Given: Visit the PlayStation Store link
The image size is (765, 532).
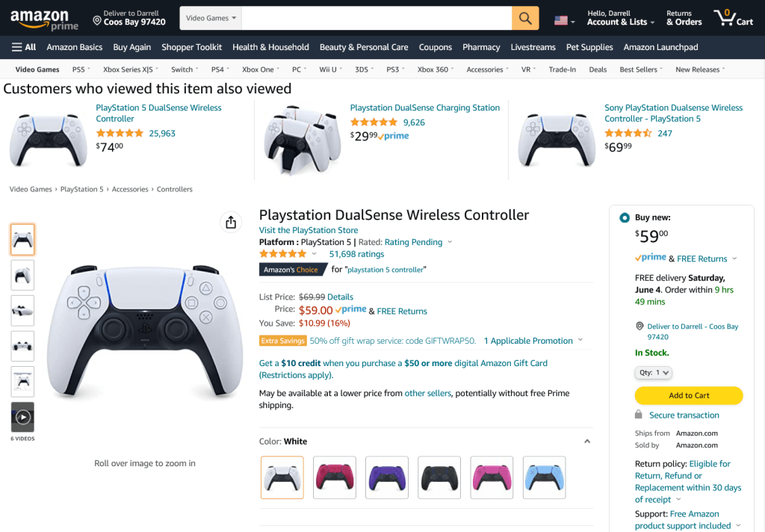Looking at the screenshot, I should click(309, 230).
